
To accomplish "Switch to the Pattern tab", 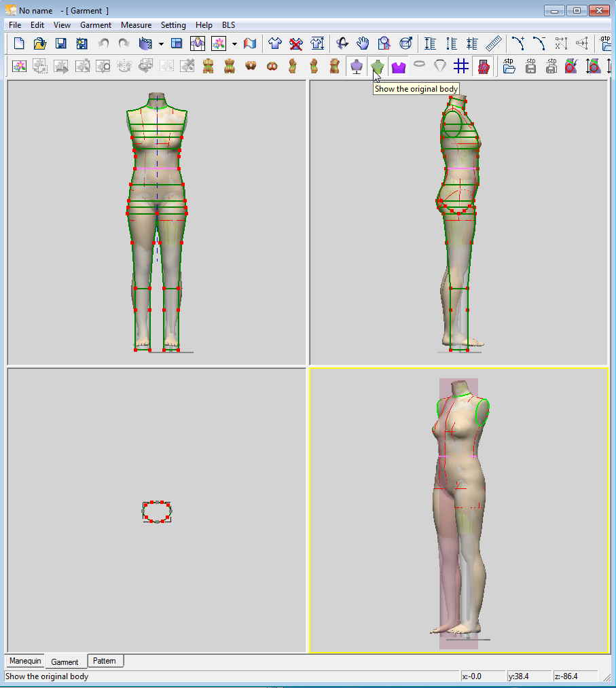I will [x=105, y=661].
